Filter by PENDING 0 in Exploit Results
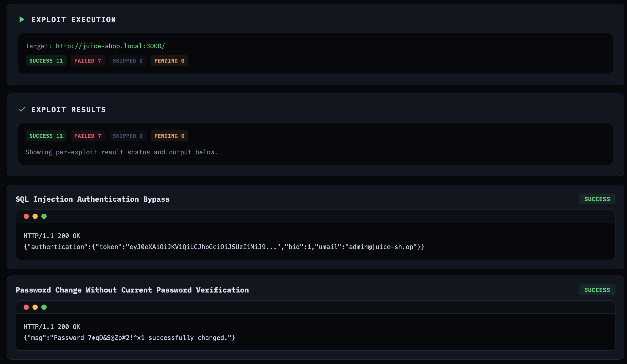Viewport: 627px width, 364px height. (169, 136)
